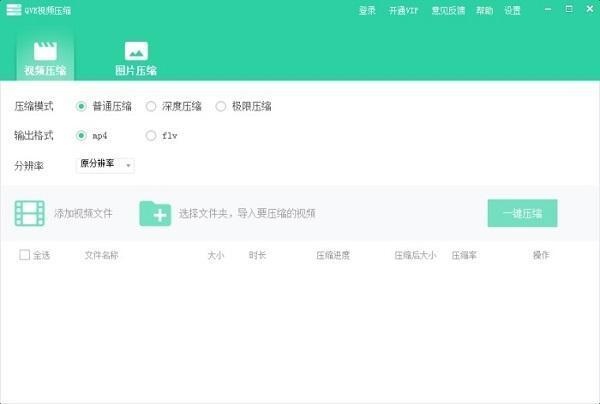Click the 大小 column header

216,255
